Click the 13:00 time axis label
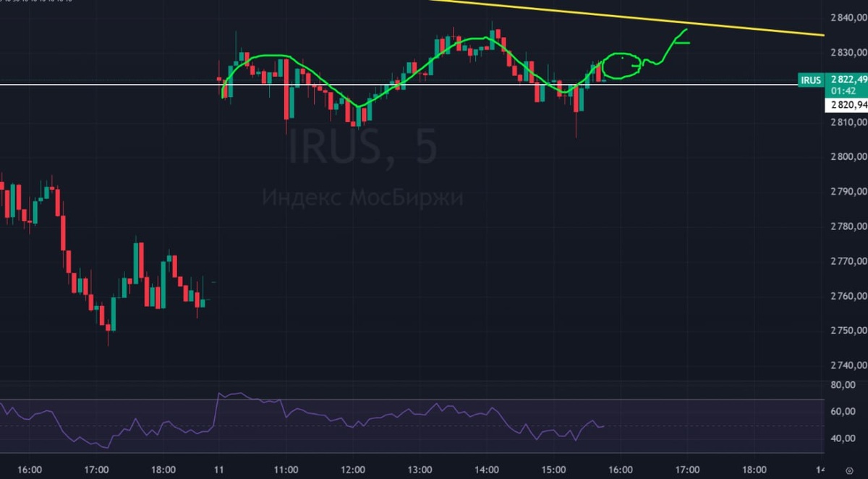The height and width of the screenshot is (479, 868). (420, 470)
